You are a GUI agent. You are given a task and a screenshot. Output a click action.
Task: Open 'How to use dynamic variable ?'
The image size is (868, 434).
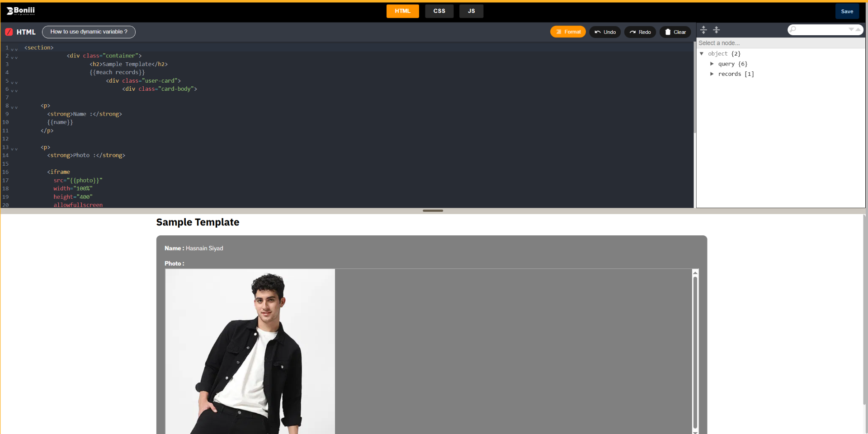coord(89,32)
